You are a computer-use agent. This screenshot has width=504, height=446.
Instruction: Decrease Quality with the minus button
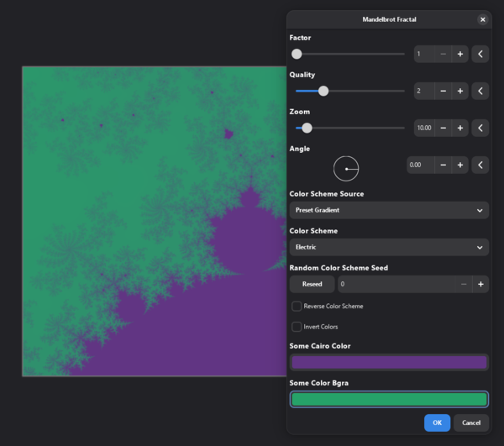click(443, 91)
